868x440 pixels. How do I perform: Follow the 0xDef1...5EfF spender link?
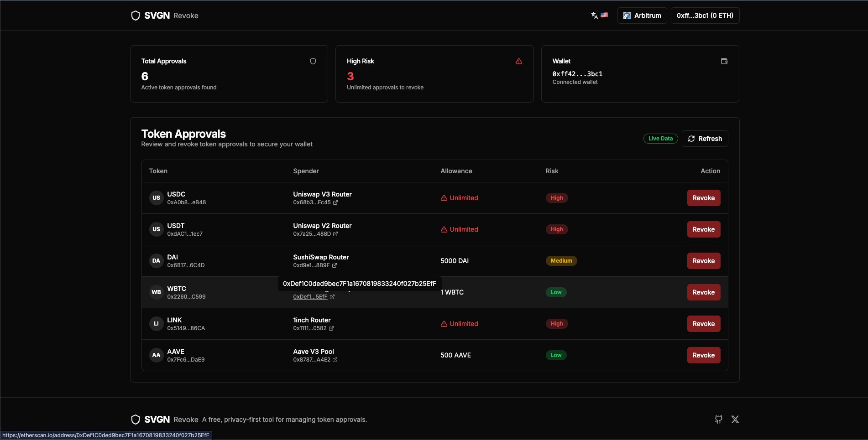[309, 296]
